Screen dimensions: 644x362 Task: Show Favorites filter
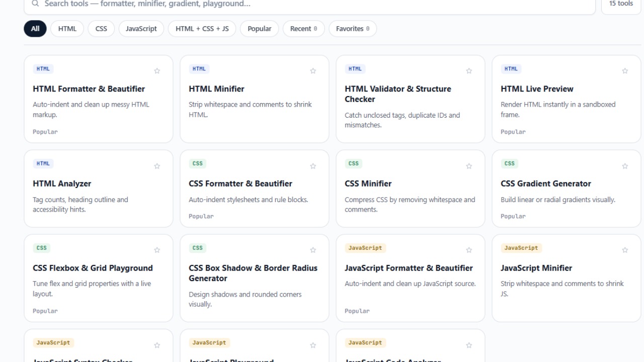(x=353, y=29)
